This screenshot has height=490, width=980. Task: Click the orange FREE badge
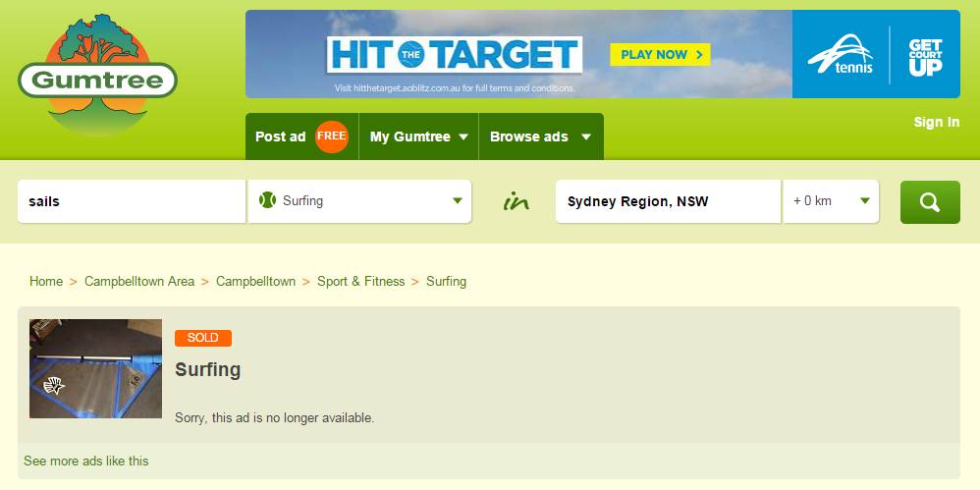click(x=331, y=136)
